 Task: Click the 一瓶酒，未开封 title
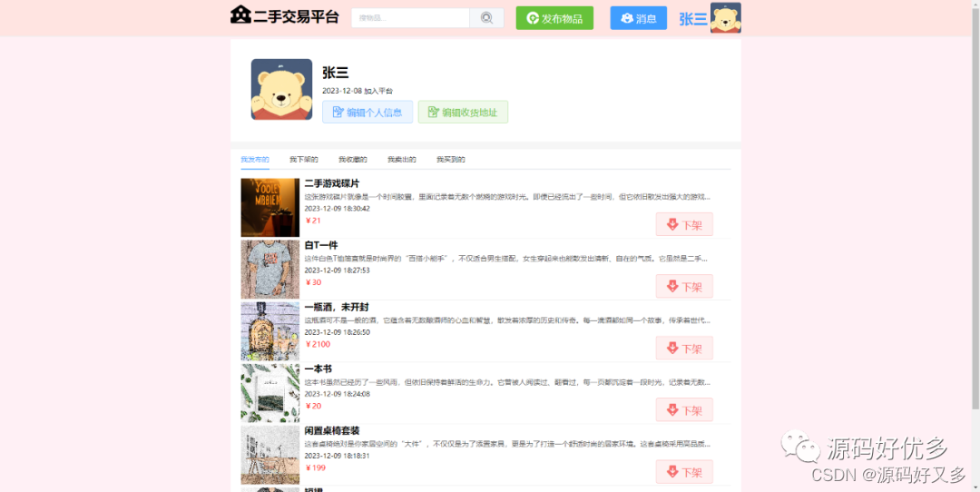pyautogui.click(x=337, y=307)
